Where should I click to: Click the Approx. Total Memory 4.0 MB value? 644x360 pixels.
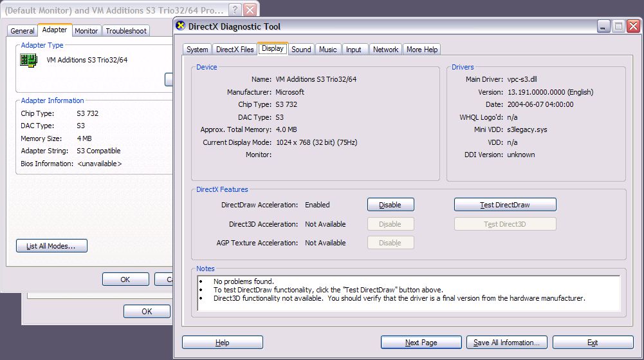[286, 129]
